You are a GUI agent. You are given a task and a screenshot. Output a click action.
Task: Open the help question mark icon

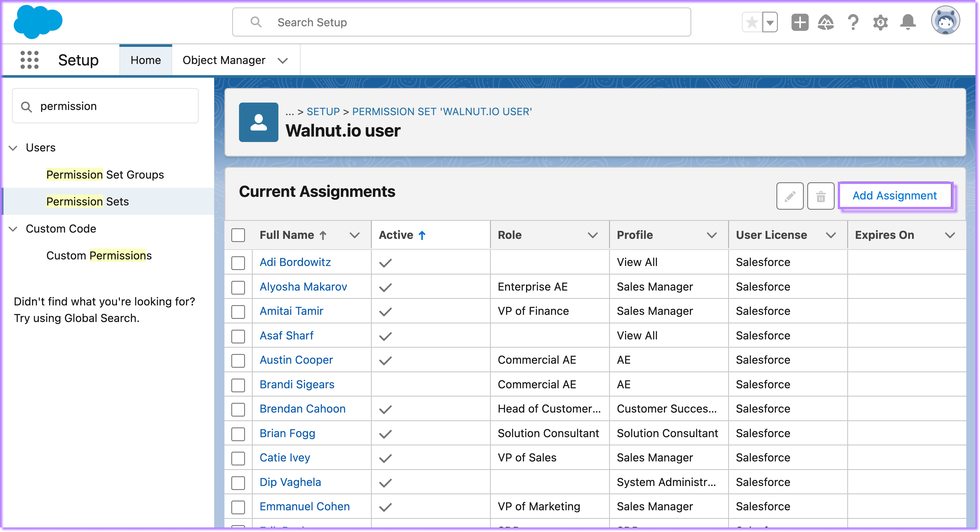[x=853, y=23]
